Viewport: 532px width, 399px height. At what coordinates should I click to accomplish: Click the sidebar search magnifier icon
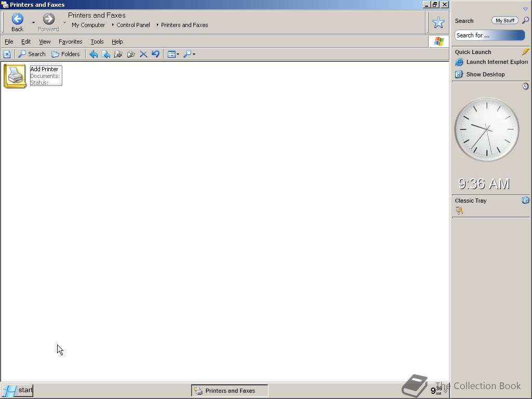(525, 20)
